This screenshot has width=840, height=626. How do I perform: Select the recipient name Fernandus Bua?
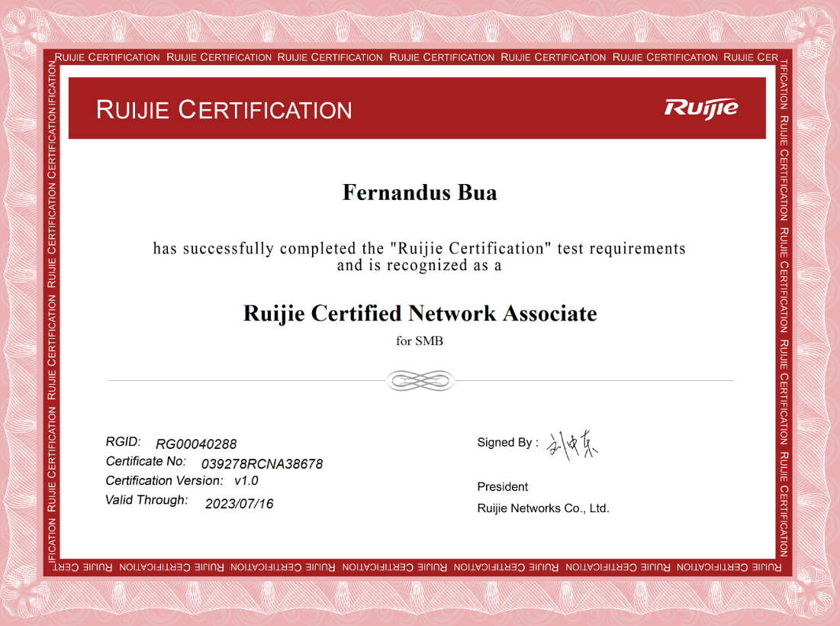(420, 192)
